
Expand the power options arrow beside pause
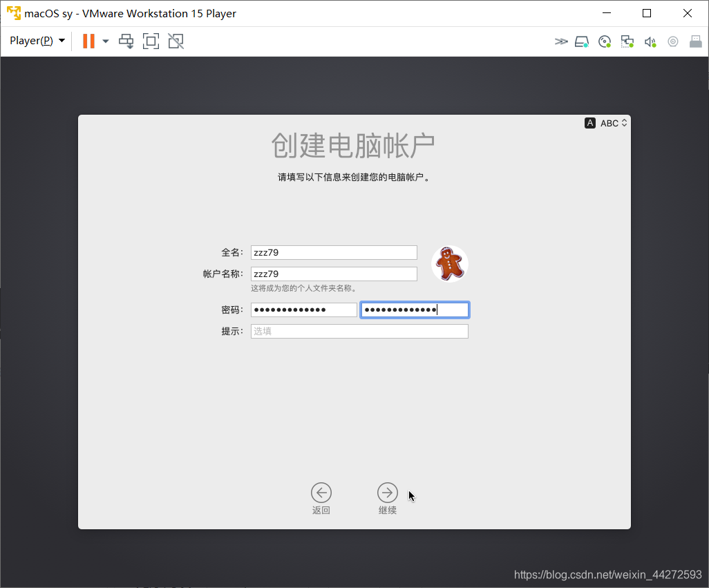(x=106, y=41)
